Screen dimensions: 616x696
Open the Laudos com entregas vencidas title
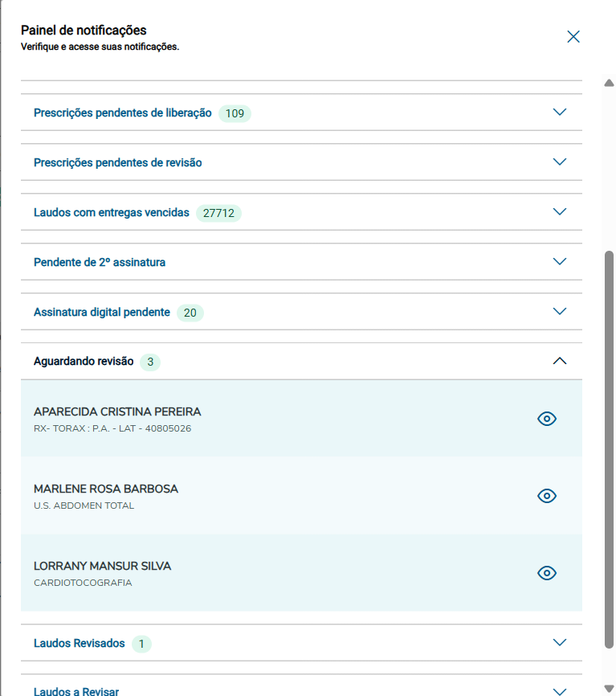[x=112, y=213]
